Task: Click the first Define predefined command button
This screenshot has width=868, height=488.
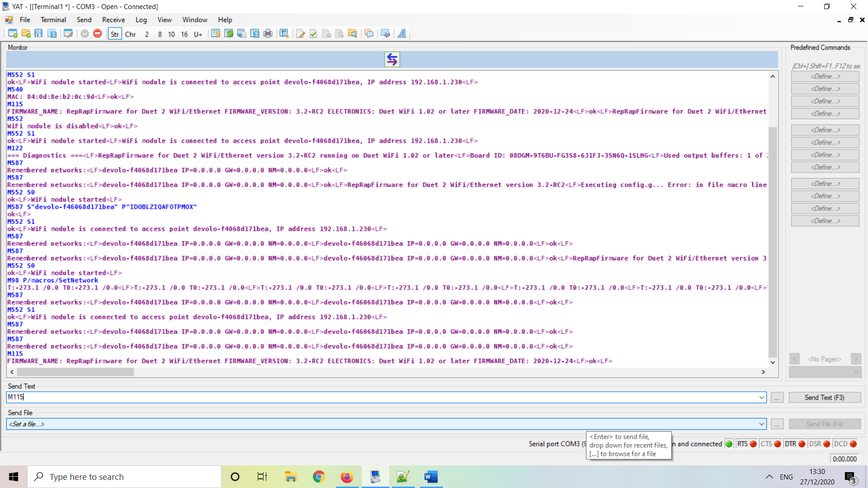Action: pos(826,76)
